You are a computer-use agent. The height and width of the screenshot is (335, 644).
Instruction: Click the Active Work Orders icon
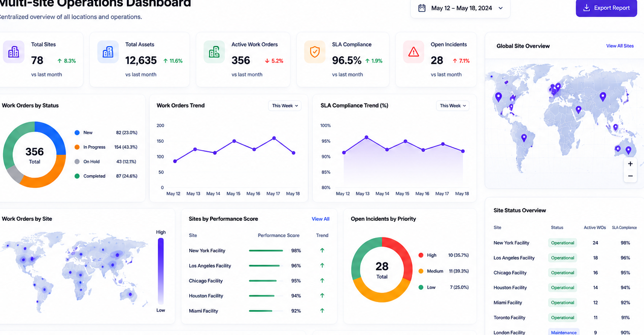(214, 52)
